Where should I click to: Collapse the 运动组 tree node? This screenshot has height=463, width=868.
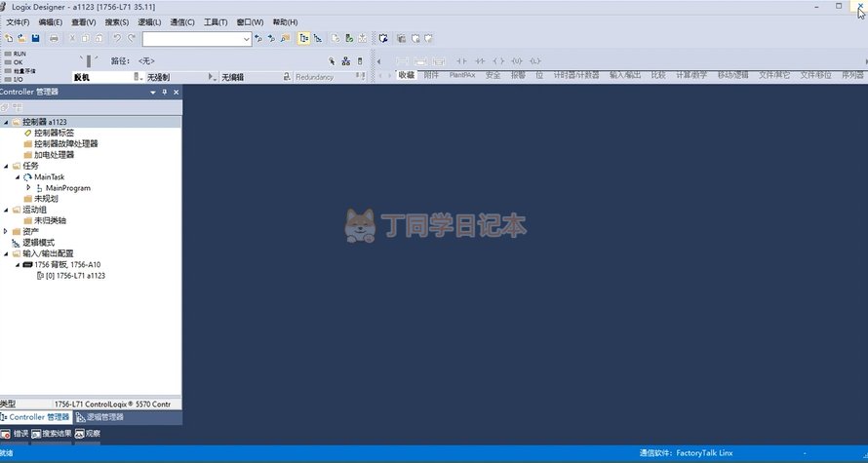[x=6, y=210]
